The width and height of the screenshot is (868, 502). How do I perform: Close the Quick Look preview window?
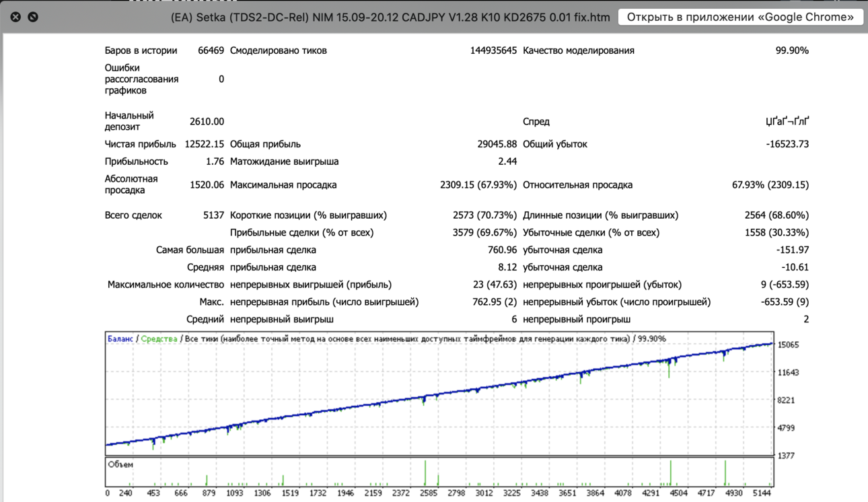[x=15, y=17]
